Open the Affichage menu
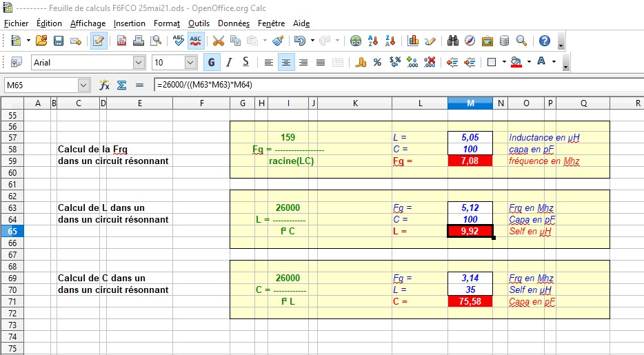Viewport: 644px width, 355px height. pyautogui.click(x=88, y=23)
